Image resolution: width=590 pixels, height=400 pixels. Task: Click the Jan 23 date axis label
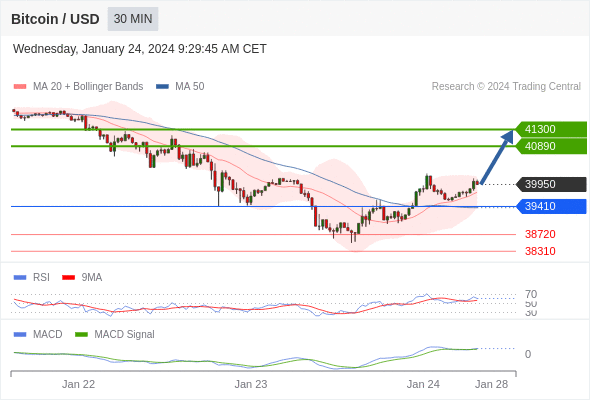pyautogui.click(x=251, y=384)
